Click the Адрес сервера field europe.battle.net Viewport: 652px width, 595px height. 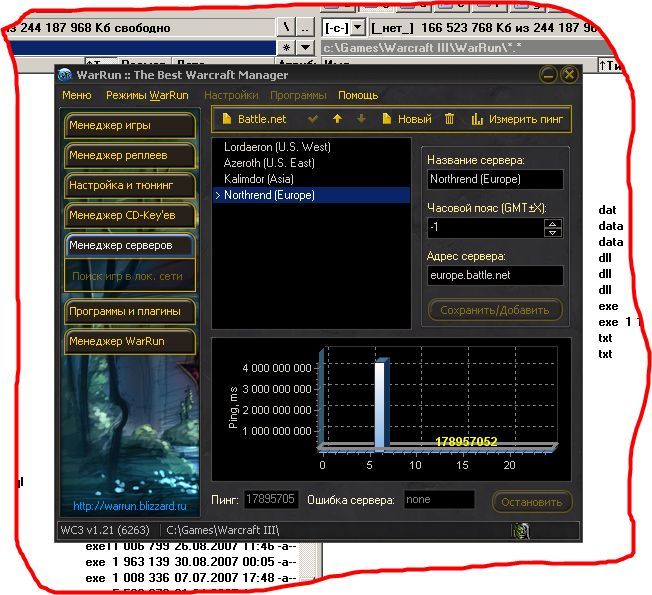pyautogui.click(x=495, y=275)
